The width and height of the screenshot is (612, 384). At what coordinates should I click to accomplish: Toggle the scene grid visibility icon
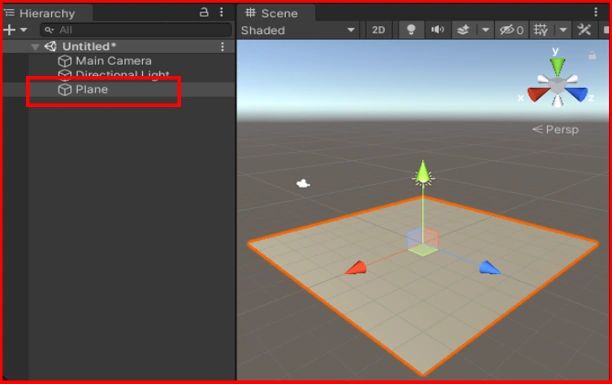541,30
